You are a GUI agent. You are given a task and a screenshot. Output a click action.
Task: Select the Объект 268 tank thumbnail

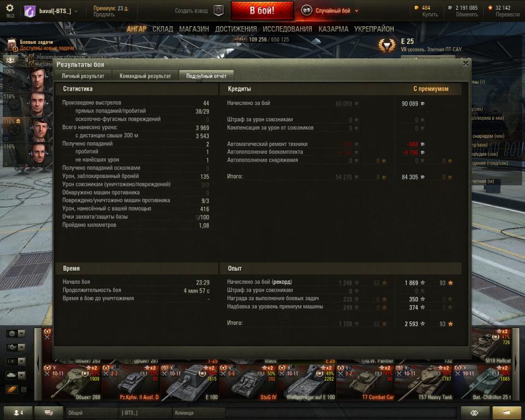[72, 382]
